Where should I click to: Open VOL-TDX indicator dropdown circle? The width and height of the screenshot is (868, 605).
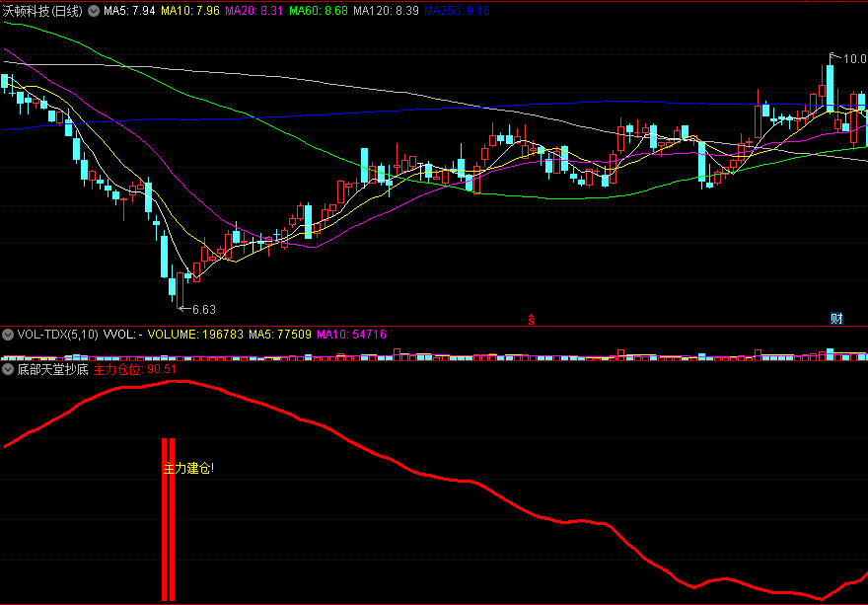[x=8, y=334]
